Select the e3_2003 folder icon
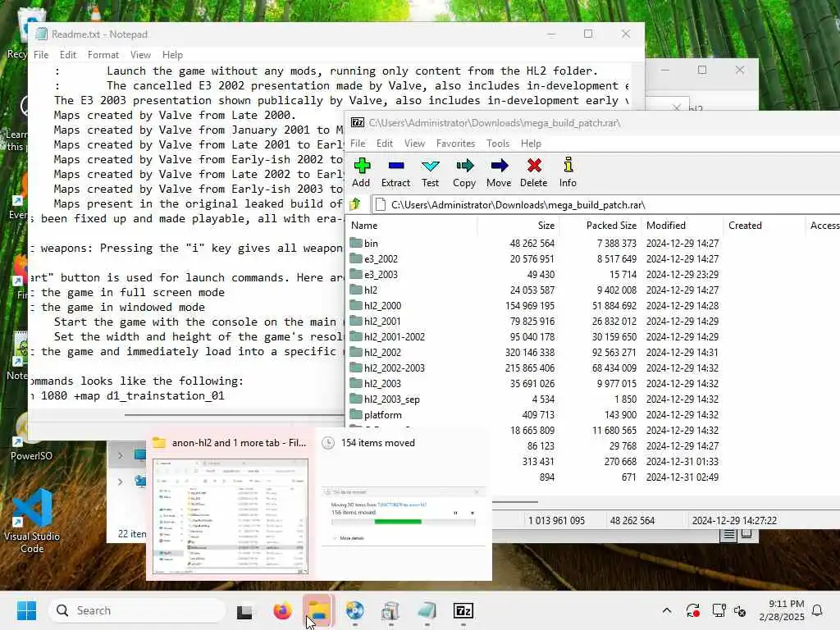The image size is (840, 630). click(x=356, y=274)
